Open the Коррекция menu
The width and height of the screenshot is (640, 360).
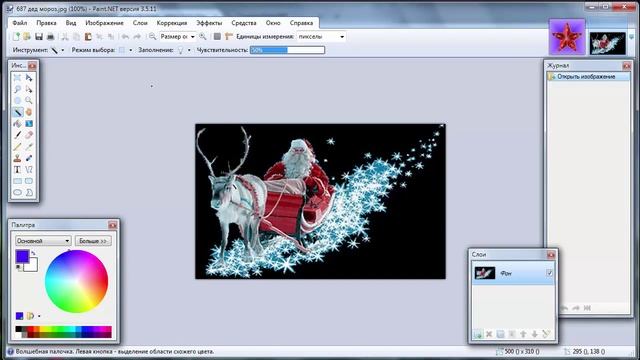pos(172,23)
